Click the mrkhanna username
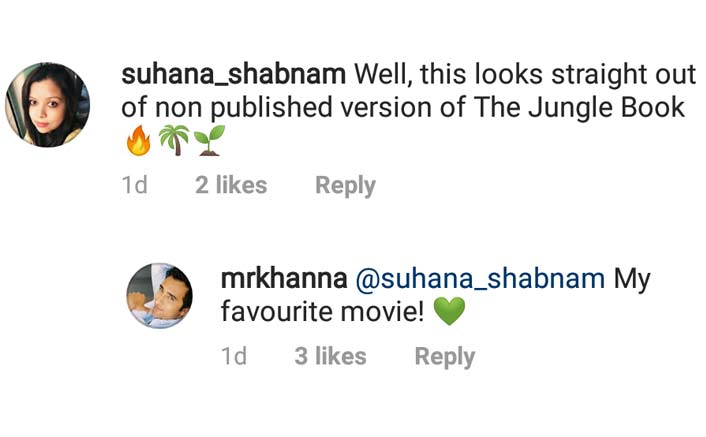 click(283, 279)
